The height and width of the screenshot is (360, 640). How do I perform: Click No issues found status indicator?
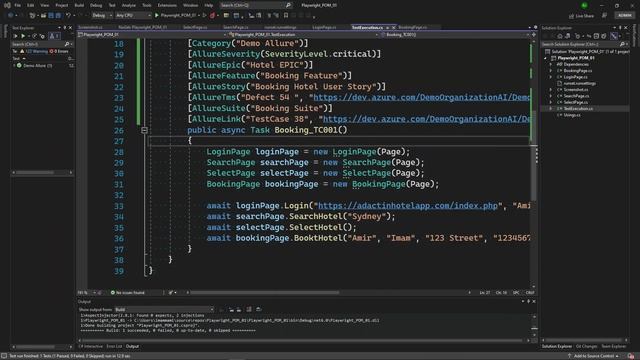click(x=127, y=293)
